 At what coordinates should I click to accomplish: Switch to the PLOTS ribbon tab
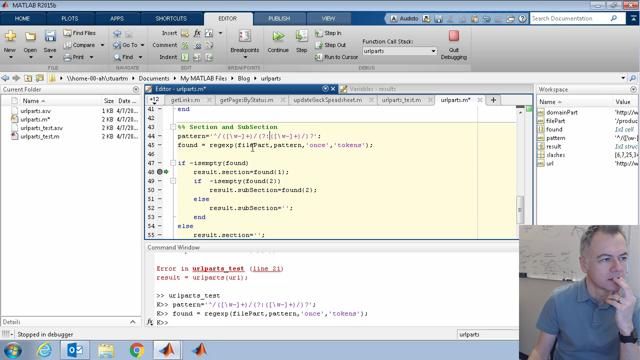70,19
